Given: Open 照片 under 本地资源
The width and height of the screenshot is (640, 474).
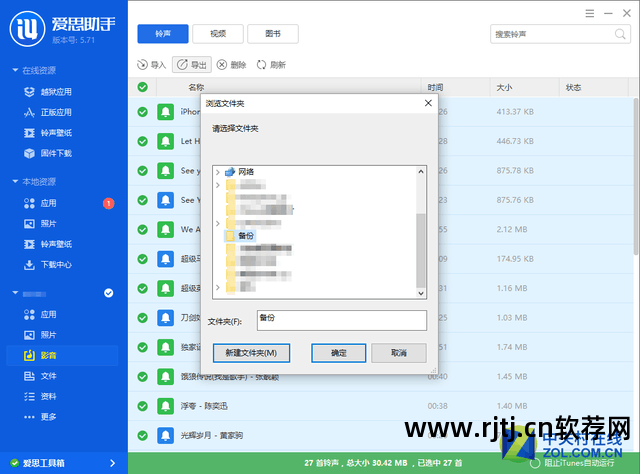Looking at the screenshot, I should tap(40, 223).
